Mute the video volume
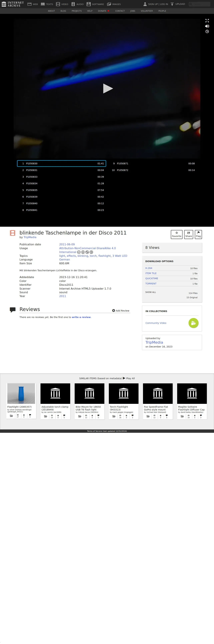214x644 pixels. [x=207, y=26]
